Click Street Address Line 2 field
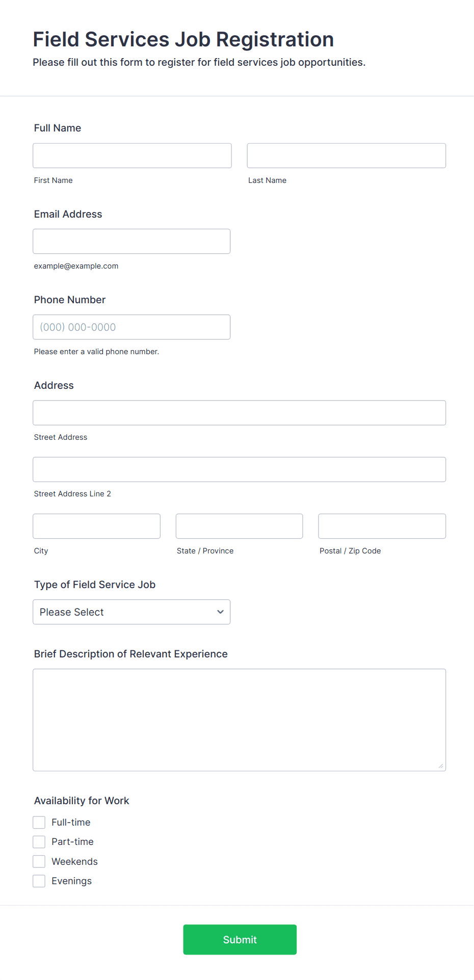 tap(239, 469)
